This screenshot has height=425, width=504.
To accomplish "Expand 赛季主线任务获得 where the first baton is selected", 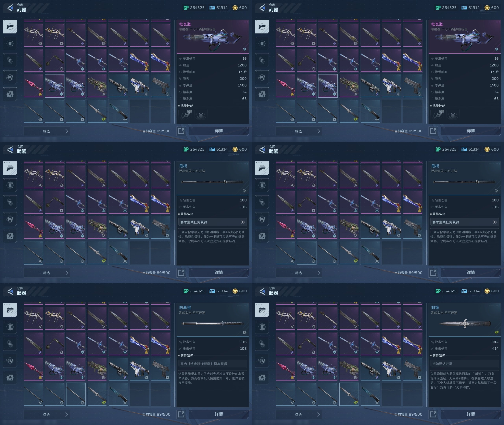I will pos(212,222).
